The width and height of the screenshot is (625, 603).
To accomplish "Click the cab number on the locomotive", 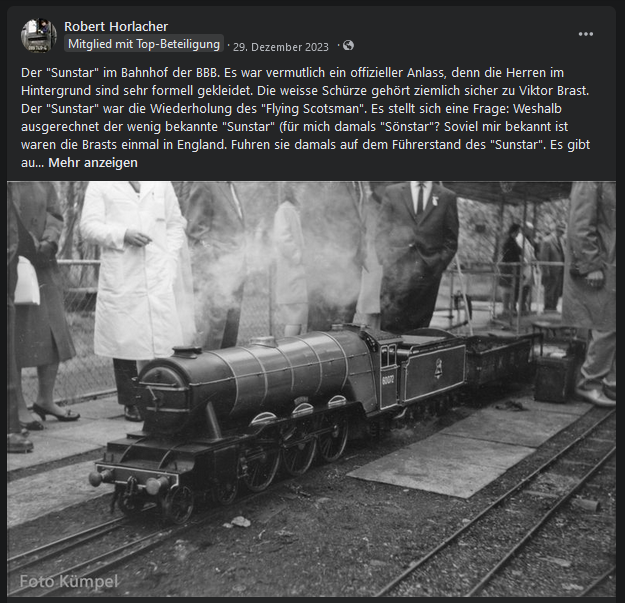I will [x=388, y=380].
